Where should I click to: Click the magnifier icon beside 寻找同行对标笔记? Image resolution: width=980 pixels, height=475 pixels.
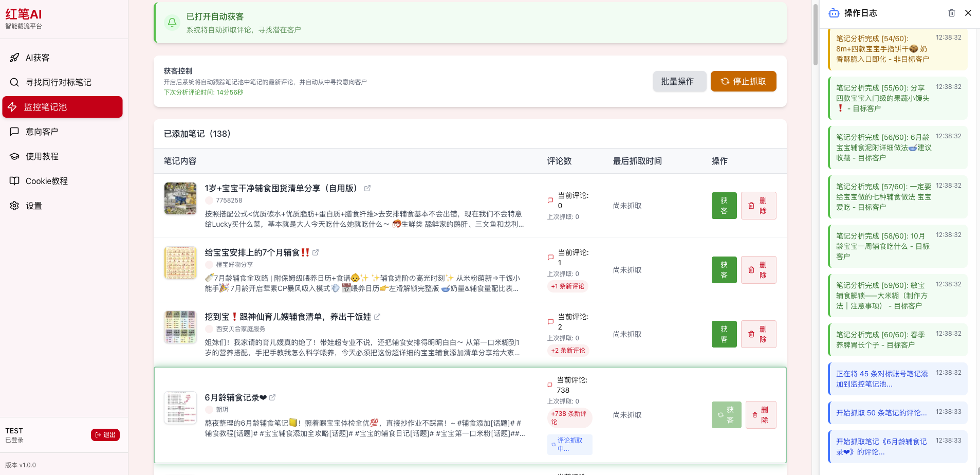(14, 82)
